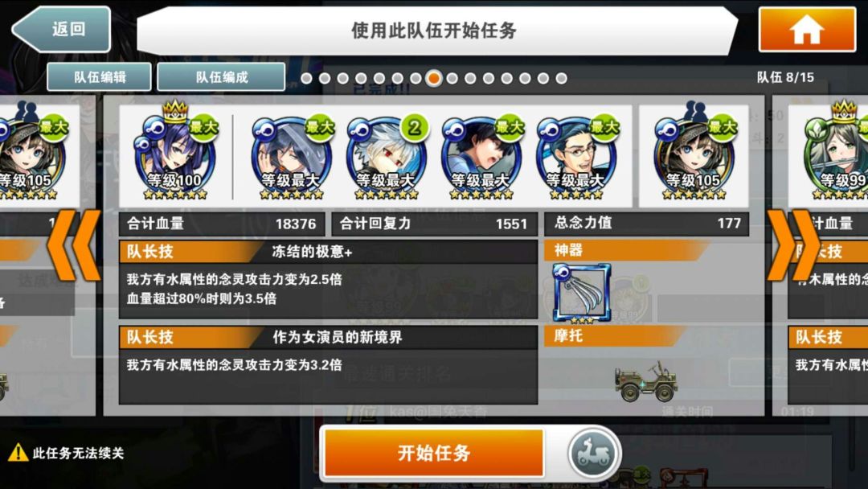Select the first team page dot
Image resolution: width=868 pixels, height=489 pixels.
(x=307, y=79)
